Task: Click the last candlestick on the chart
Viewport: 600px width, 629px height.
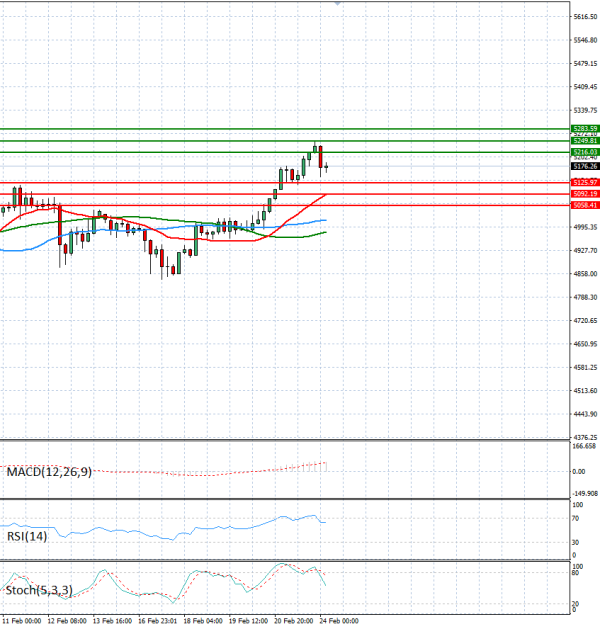Action: (326, 167)
